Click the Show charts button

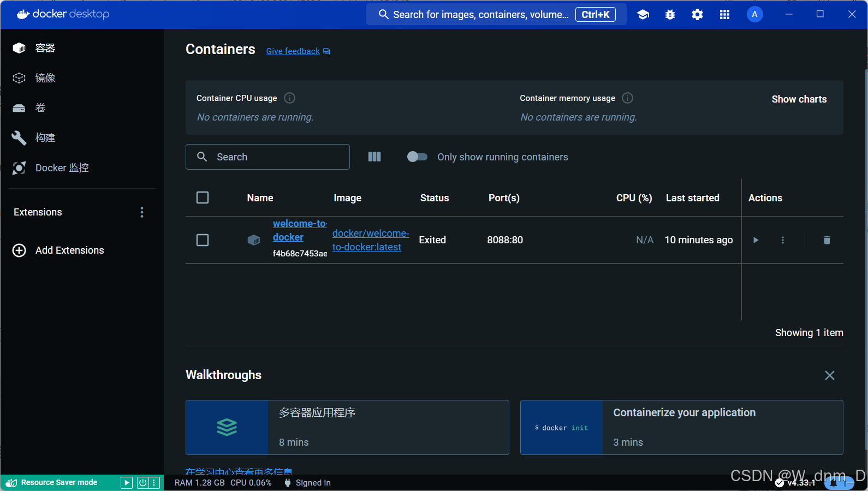799,99
